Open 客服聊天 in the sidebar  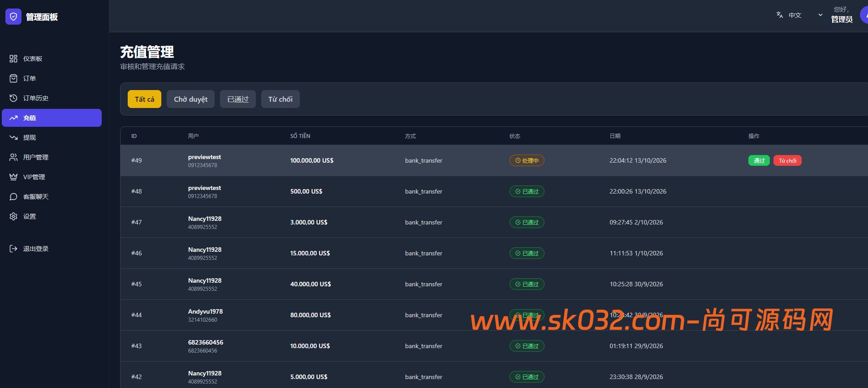click(52, 197)
